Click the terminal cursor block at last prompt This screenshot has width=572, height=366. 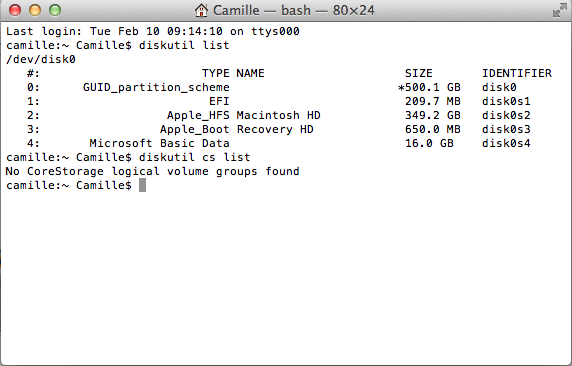[x=142, y=185]
